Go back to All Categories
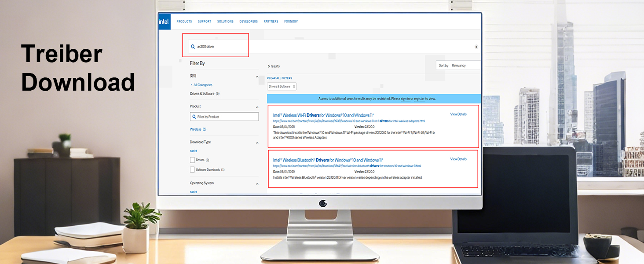 coord(202,85)
